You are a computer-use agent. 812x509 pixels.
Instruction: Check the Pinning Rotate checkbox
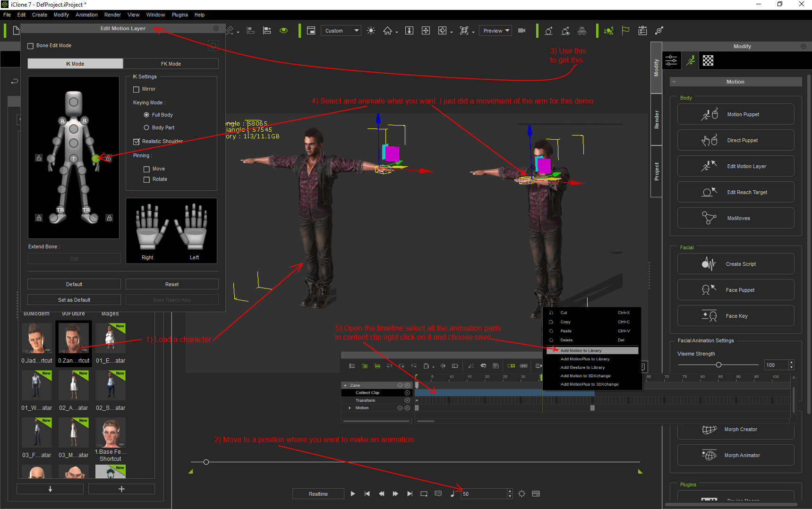tap(146, 179)
